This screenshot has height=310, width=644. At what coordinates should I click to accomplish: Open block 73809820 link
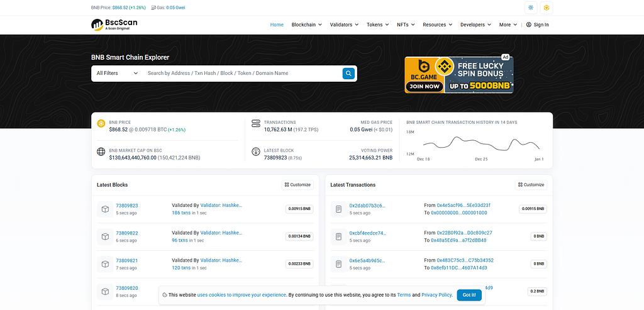[127, 288]
